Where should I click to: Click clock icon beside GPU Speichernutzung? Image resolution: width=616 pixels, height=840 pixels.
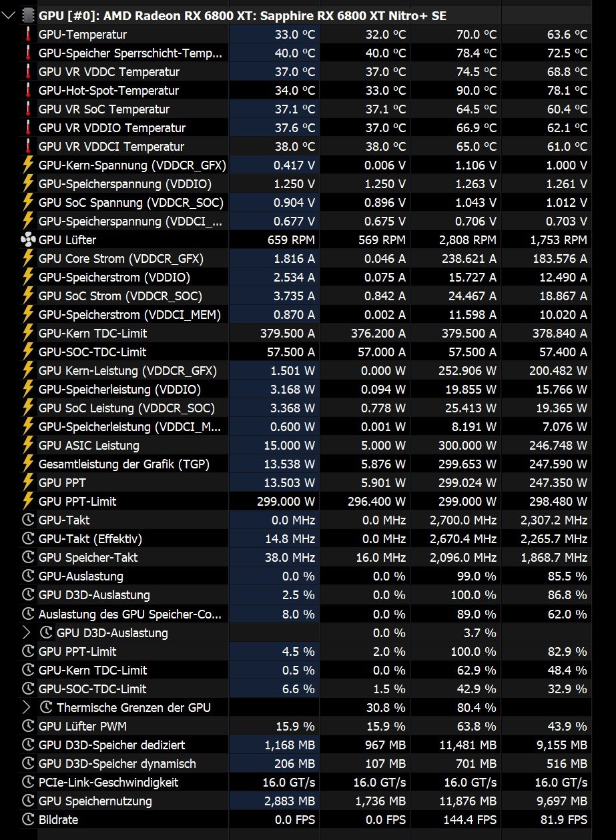(x=28, y=801)
